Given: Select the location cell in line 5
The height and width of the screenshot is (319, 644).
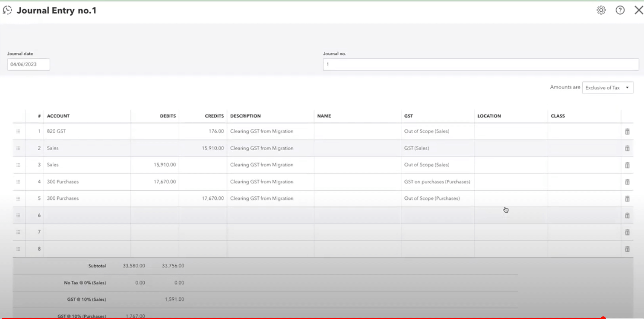Looking at the screenshot, I should point(511,198).
